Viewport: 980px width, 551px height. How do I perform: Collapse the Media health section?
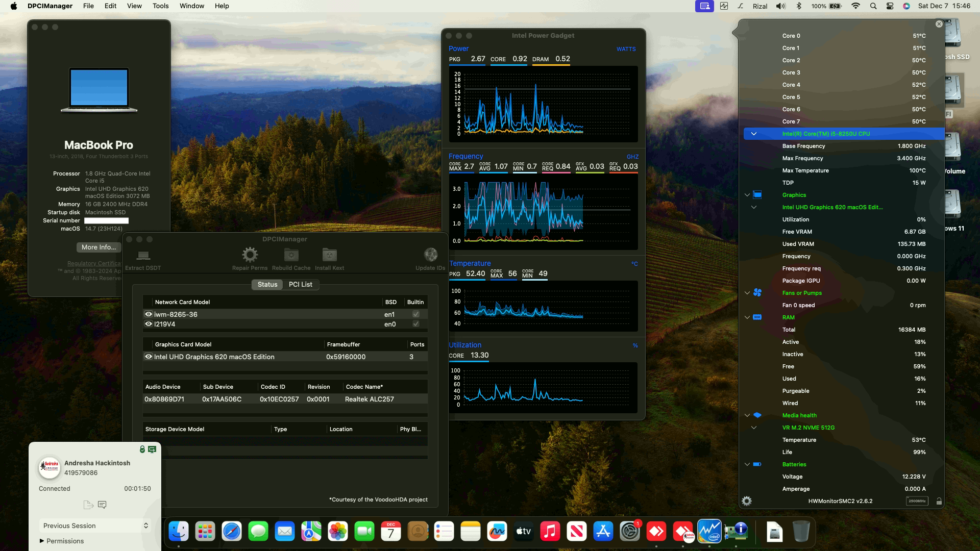pyautogui.click(x=747, y=415)
